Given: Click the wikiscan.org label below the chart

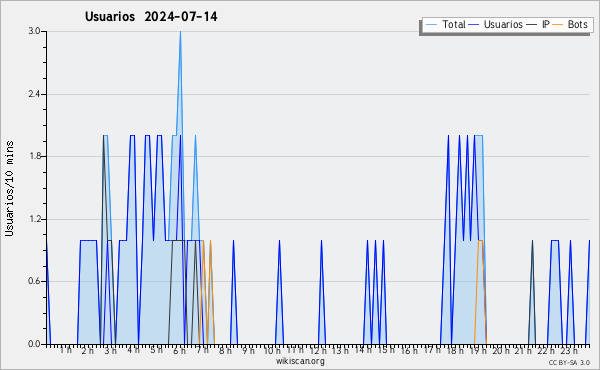Looking at the screenshot, I should pyautogui.click(x=300, y=361).
